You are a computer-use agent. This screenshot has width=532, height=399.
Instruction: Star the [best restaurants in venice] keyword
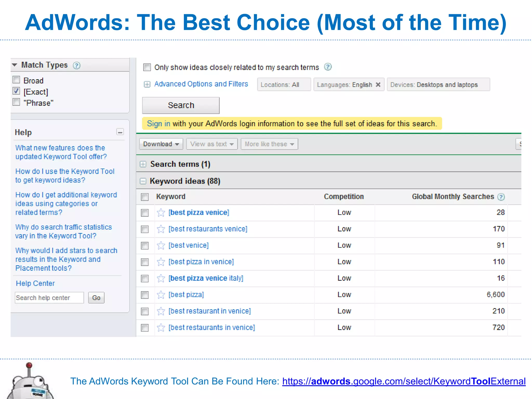coord(161,328)
